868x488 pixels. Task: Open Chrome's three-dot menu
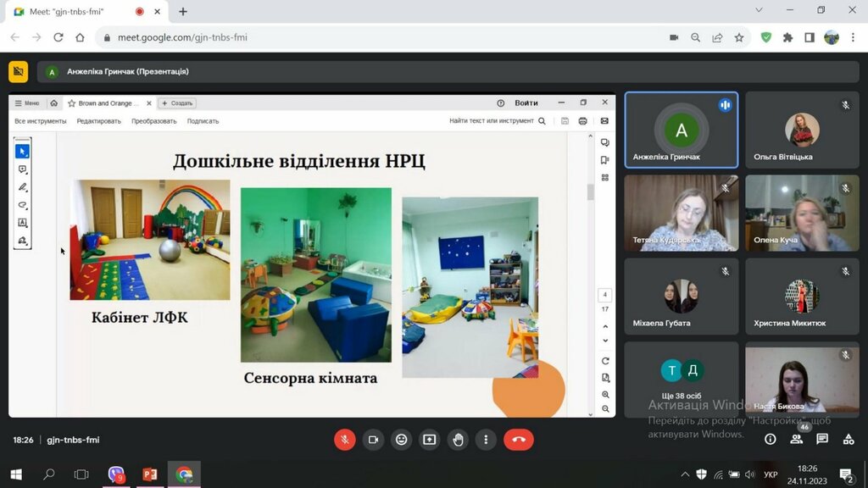(852, 37)
